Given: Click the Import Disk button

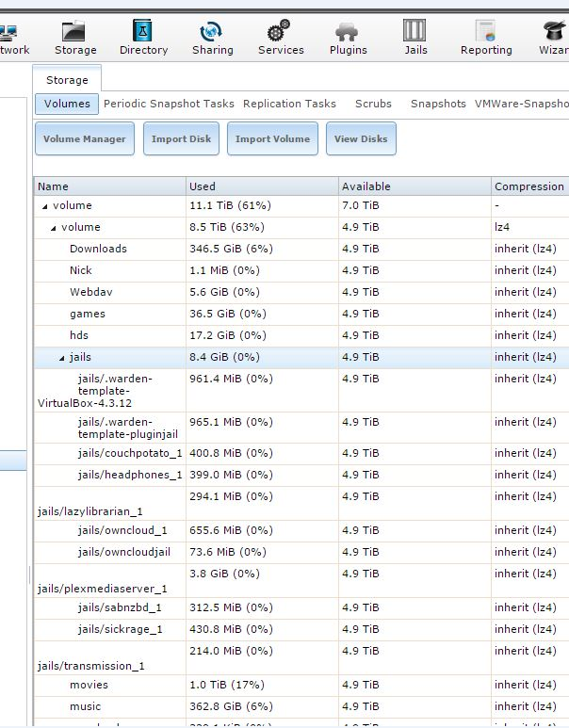Looking at the screenshot, I should (x=181, y=138).
